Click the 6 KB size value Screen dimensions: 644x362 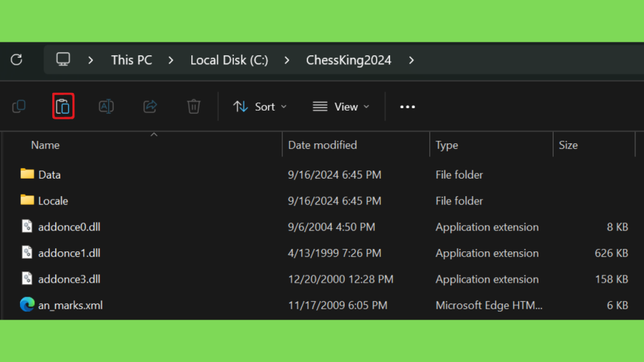[x=618, y=305]
